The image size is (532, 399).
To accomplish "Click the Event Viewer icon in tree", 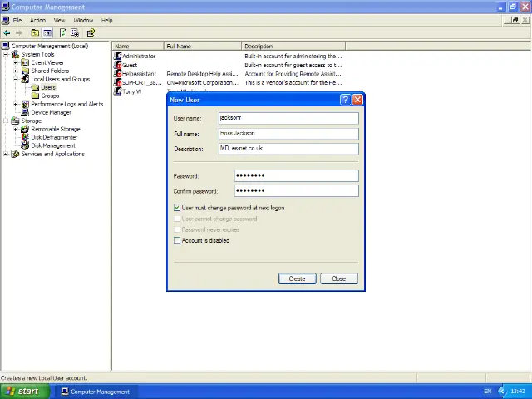I will point(25,63).
